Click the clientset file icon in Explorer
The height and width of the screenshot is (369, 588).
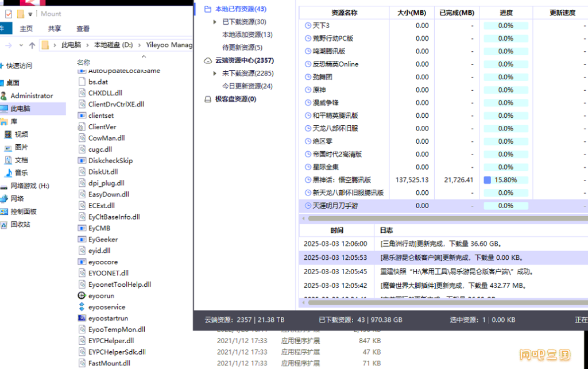pyautogui.click(x=82, y=116)
